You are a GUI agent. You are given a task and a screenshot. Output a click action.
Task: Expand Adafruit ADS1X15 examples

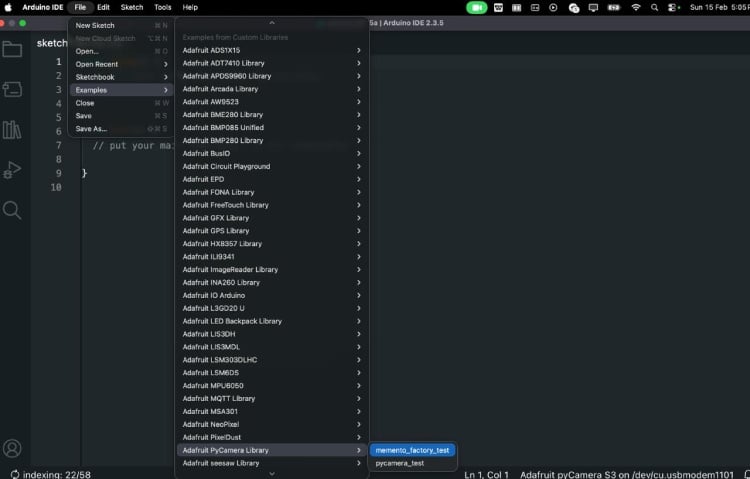point(272,50)
